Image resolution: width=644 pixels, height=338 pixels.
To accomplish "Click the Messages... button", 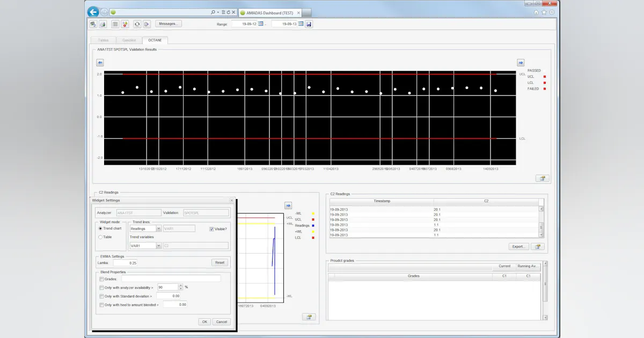I will click(x=169, y=24).
